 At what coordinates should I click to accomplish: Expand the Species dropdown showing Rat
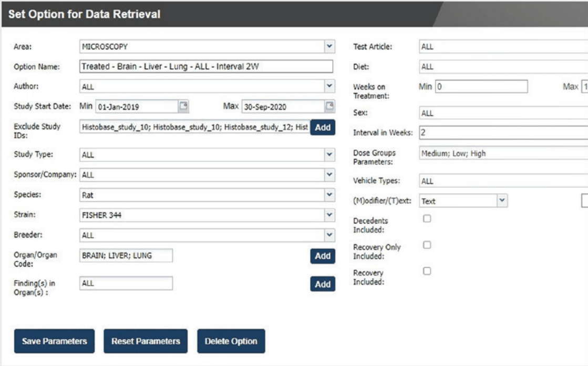[329, 195]
